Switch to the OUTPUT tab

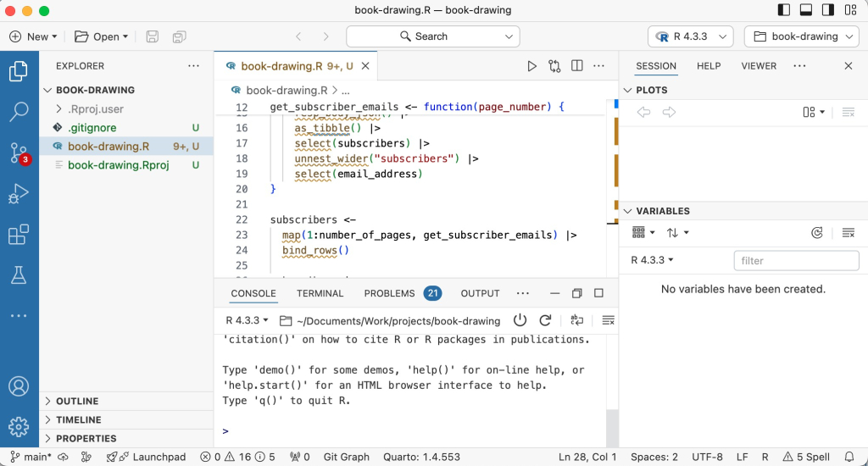480,293
